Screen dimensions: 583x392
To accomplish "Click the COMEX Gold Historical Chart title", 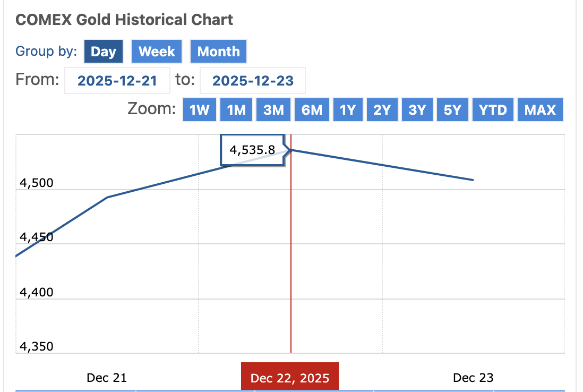I will [x=124, y=20].
